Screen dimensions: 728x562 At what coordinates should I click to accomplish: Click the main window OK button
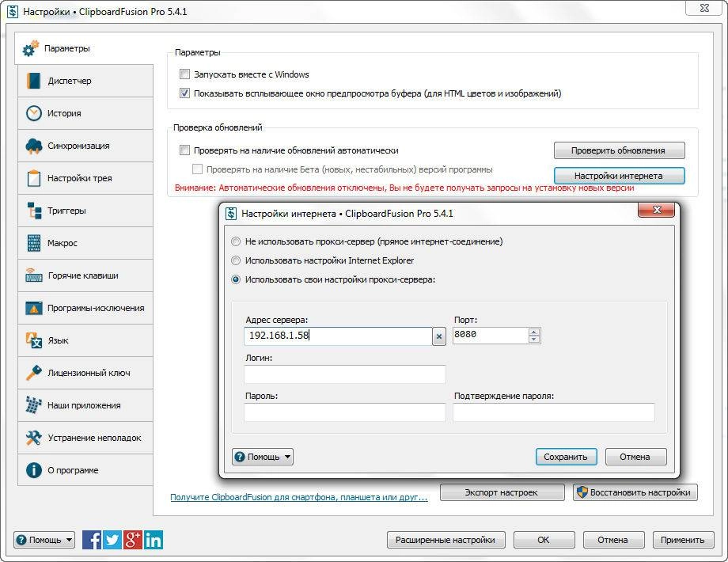click(x=544, y=540)
